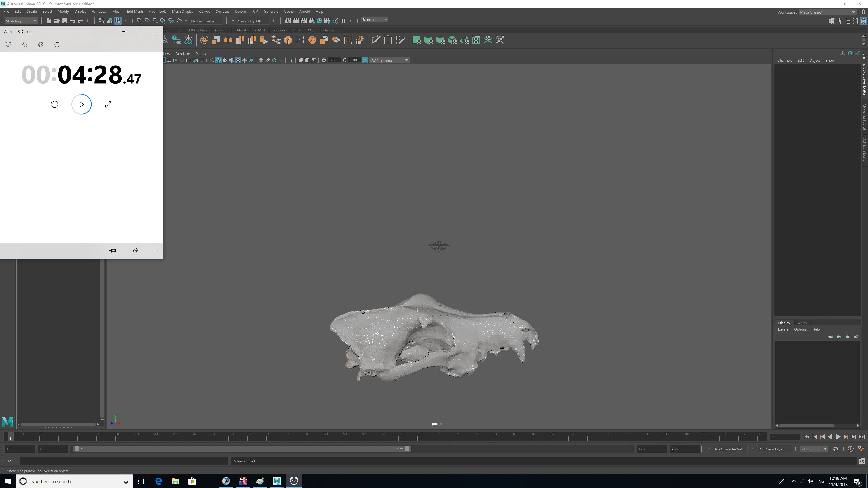
Task: Open the Options menu in layer editor
Action: (800, 329)
